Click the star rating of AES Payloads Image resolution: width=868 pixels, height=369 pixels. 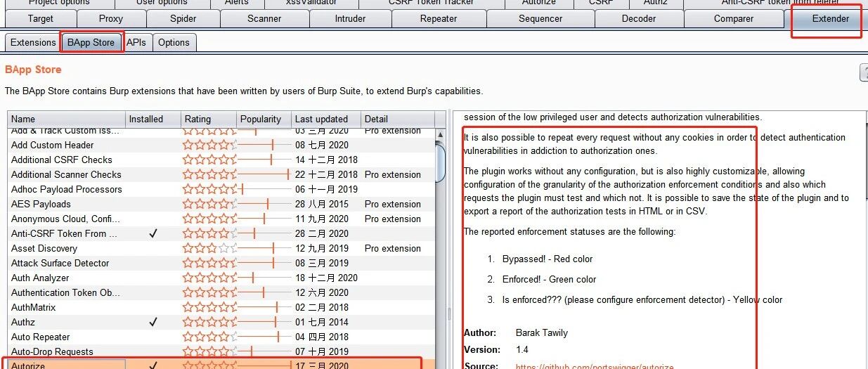[210, 204]
